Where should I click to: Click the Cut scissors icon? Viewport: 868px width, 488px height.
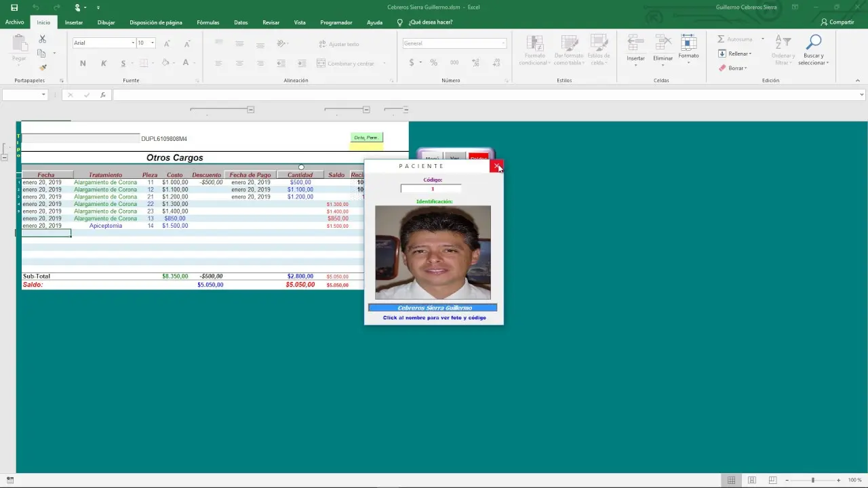(x=43, y=39)
